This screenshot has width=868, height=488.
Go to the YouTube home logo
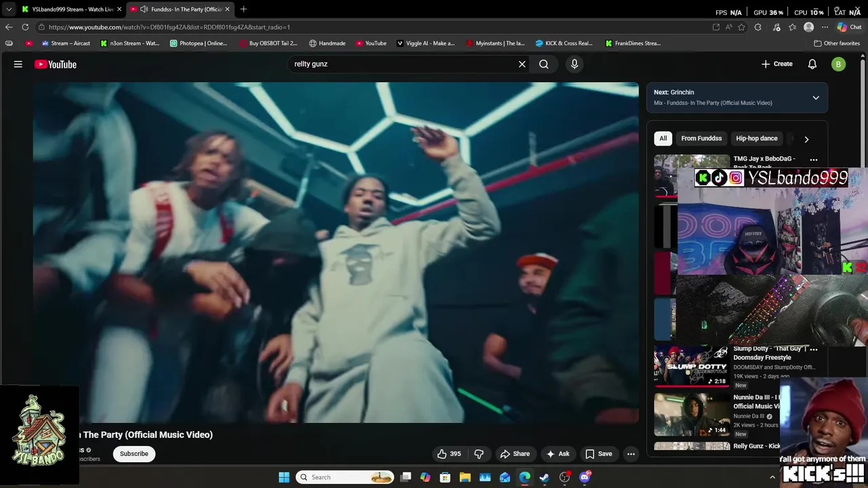56,64
